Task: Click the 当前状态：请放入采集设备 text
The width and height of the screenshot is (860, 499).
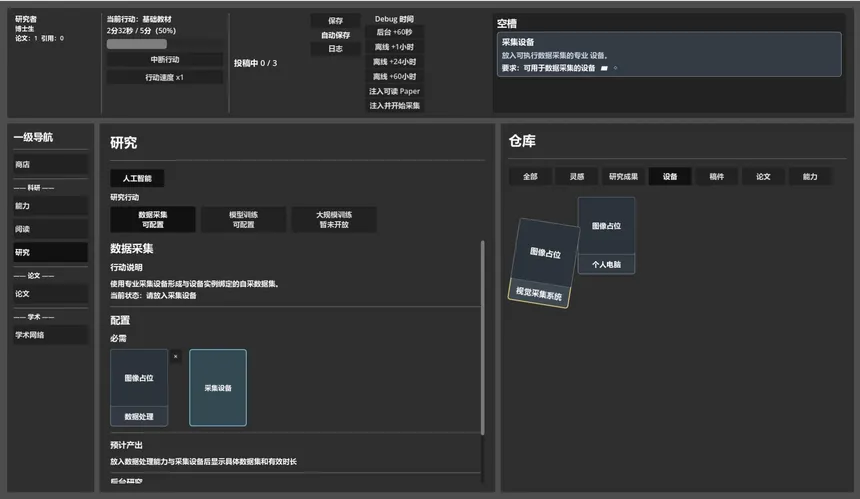Action: tap(153, 296)
